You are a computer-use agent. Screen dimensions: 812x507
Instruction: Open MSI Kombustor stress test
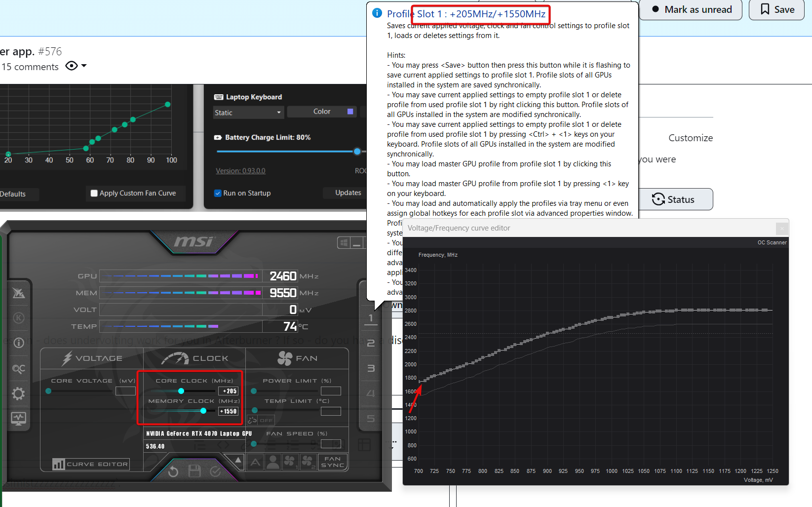(19, 294)
